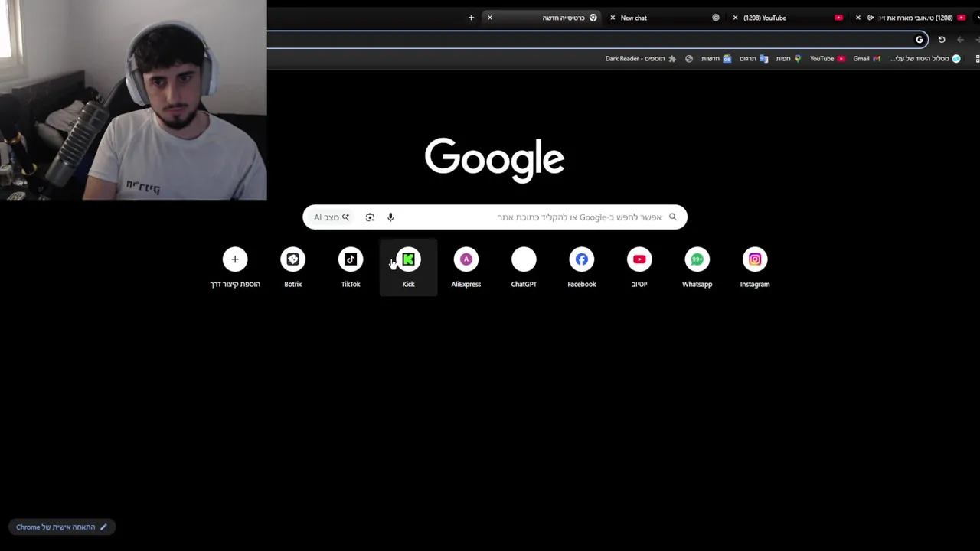Open AI mode (מצב AI) in search box
This screenshot has width=980, height=551.
click(332, 217)
